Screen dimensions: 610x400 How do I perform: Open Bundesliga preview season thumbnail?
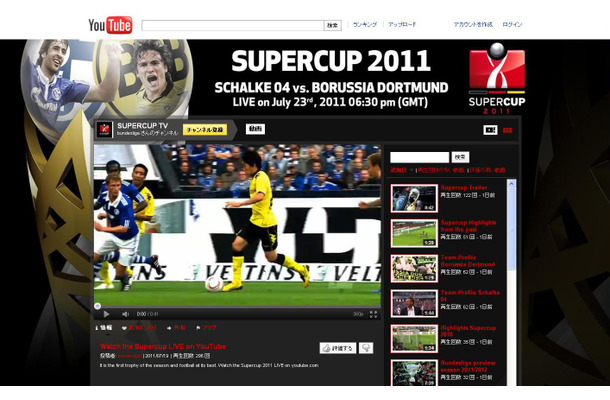pyautogui.click(x=414, y=373)
